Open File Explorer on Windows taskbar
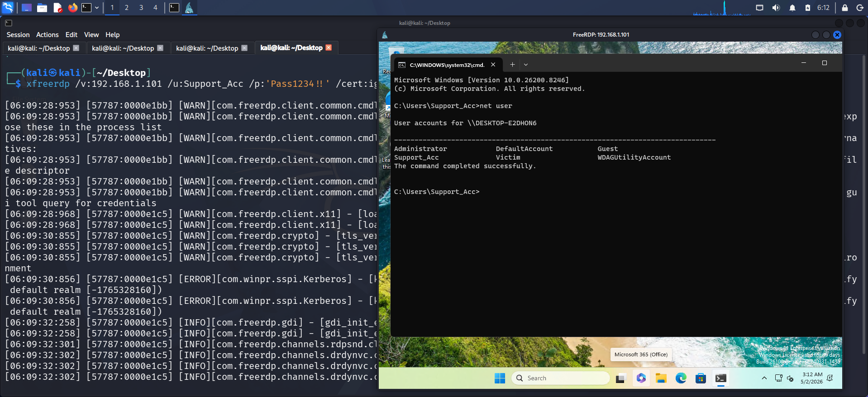Image resolution: width=868 pixels, height=397 pixels. [x=661, y=378]
